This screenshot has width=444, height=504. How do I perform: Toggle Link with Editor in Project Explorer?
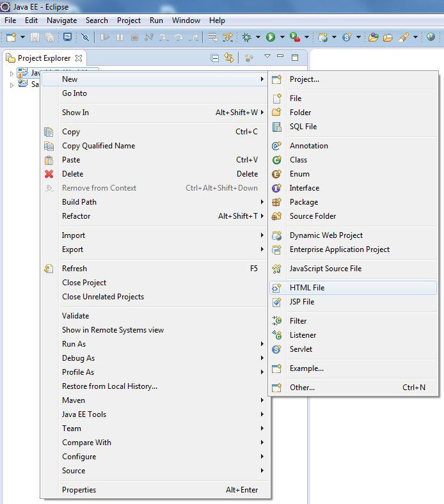pyautogui.click(x=229, y=58)
